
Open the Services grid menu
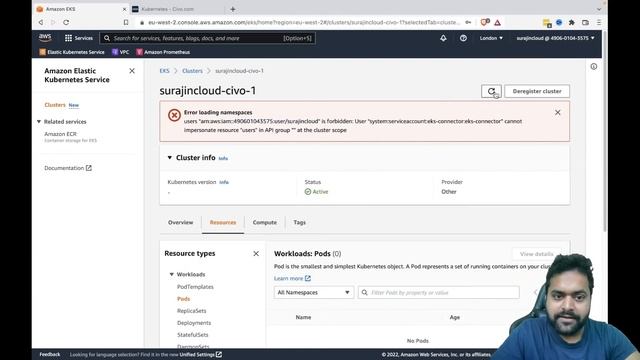(x=79, y=38)
